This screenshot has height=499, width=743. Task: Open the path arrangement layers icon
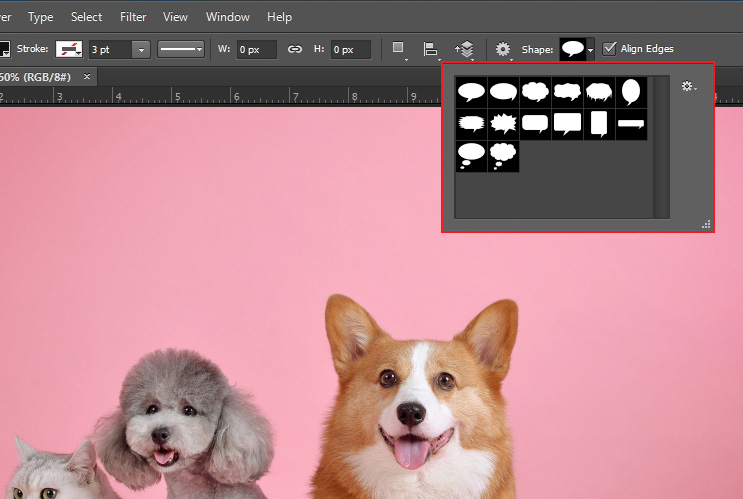[465, 49]
